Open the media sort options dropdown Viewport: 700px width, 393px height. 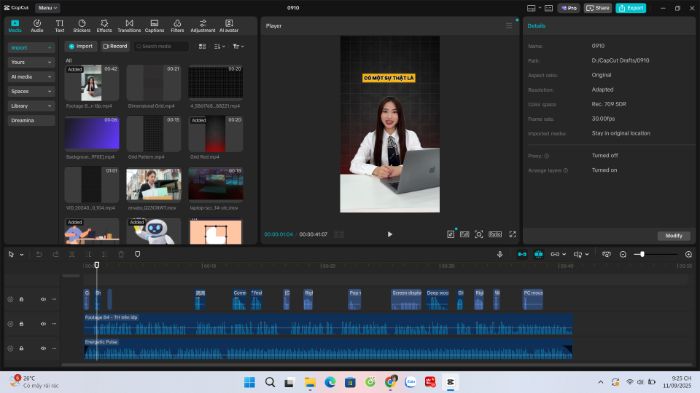[x=219, y=46]
